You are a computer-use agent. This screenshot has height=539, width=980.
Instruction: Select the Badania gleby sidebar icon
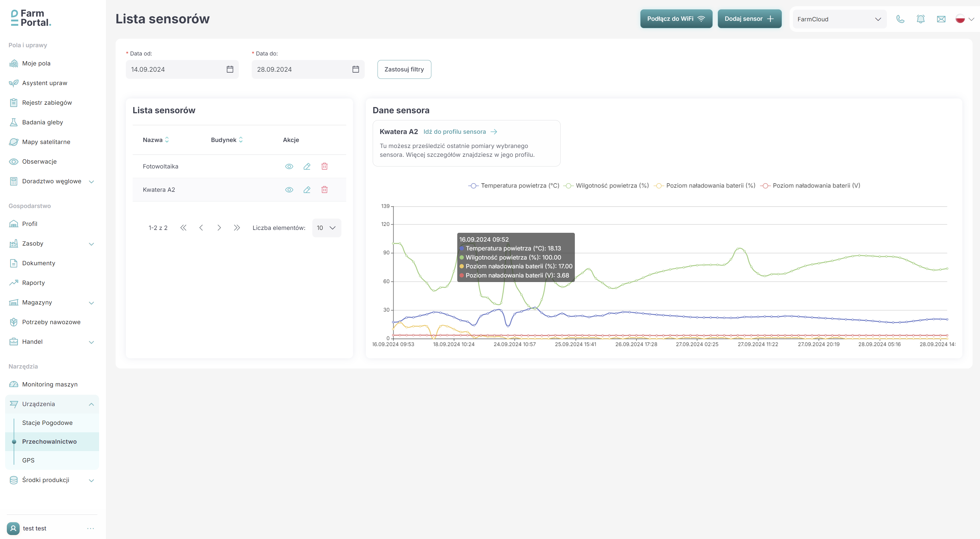(x=13, y=122)
